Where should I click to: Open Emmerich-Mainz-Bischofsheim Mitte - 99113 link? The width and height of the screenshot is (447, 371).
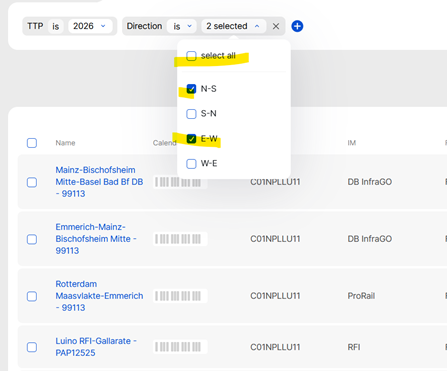point(96,239)
